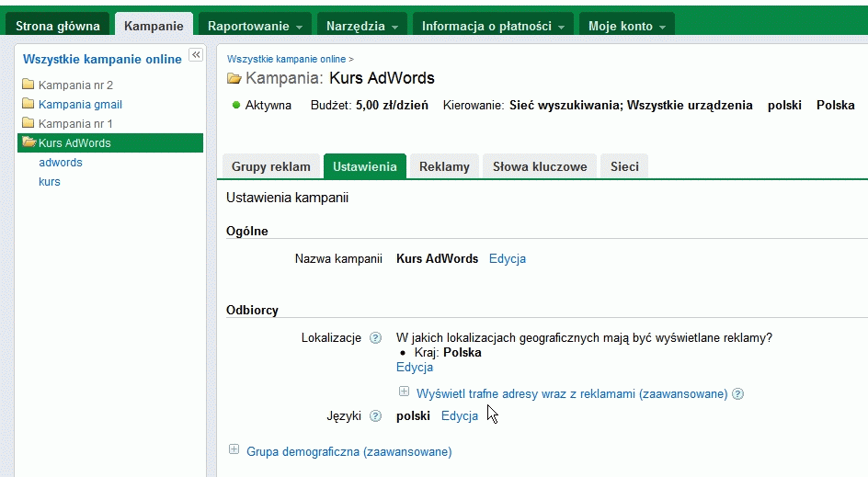Click the Kampania nr 2 folder icon

point(29,85)
